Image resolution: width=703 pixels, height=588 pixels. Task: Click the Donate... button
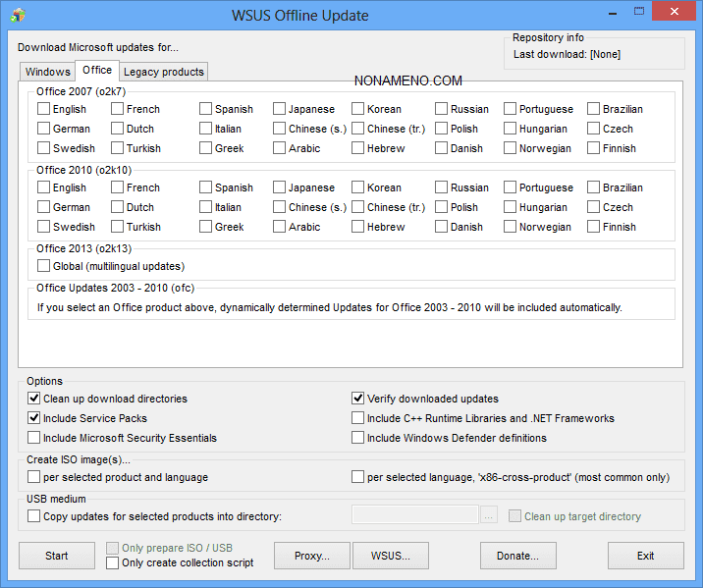tap(517, 556)
